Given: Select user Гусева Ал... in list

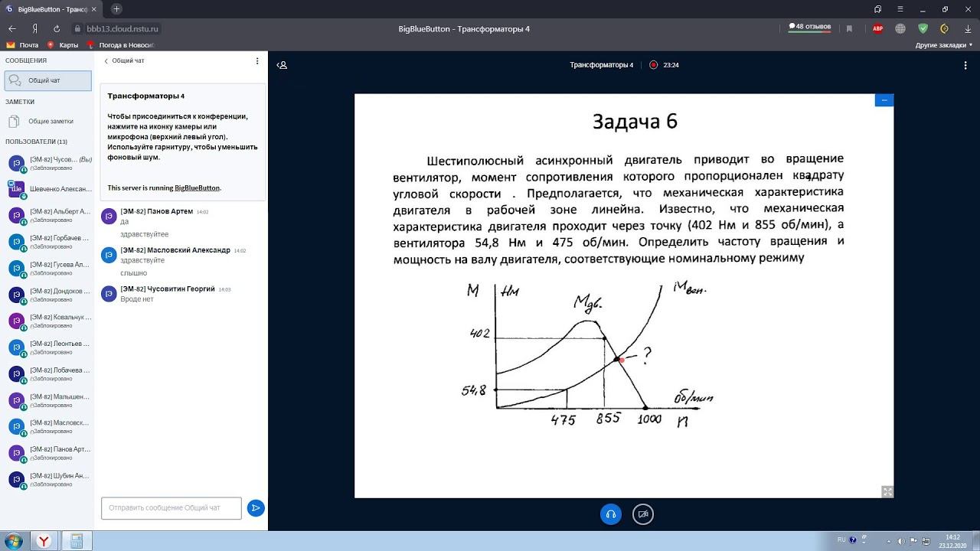Looking at the screenshot, I should click(47, 268).
